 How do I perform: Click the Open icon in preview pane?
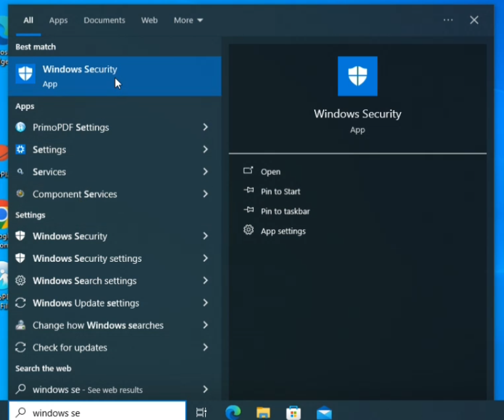[248, 171]
